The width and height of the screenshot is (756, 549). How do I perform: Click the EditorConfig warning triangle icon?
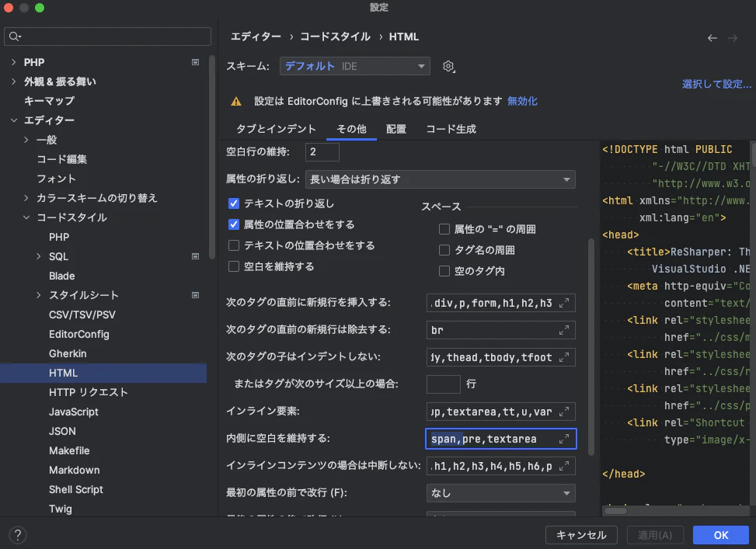click(235, 102)
